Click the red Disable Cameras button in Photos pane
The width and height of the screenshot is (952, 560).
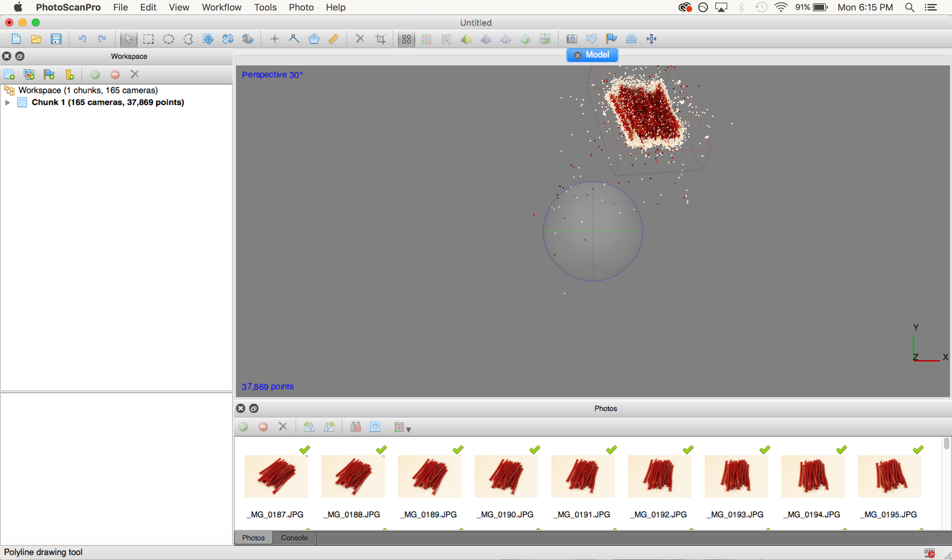click(263, 427)
